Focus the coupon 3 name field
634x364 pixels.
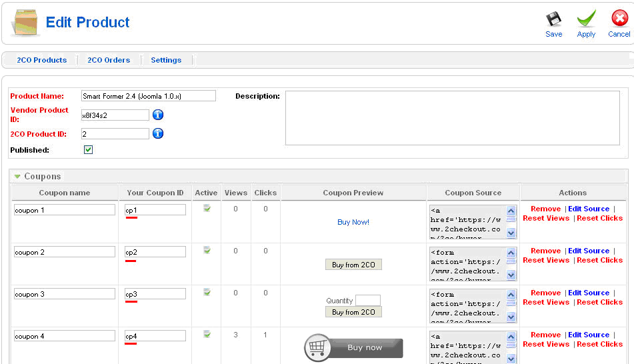[x=64, y=294]
